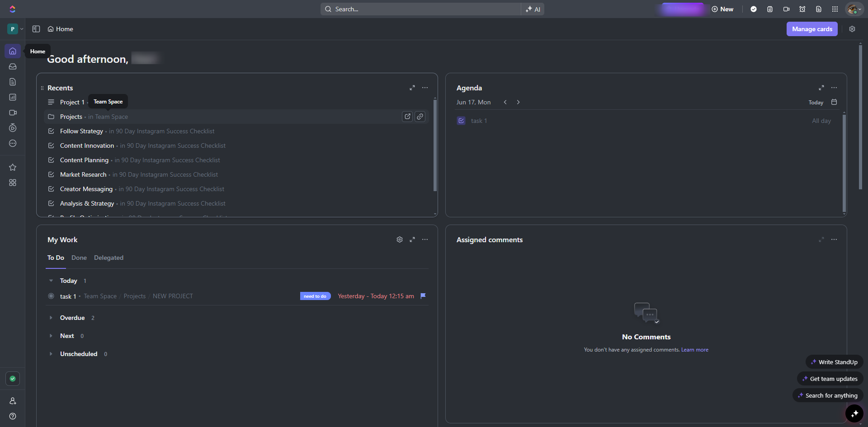This screenshot has height=427, width=868.
Task: Click the AI button beside search
Action: [533, 9]
